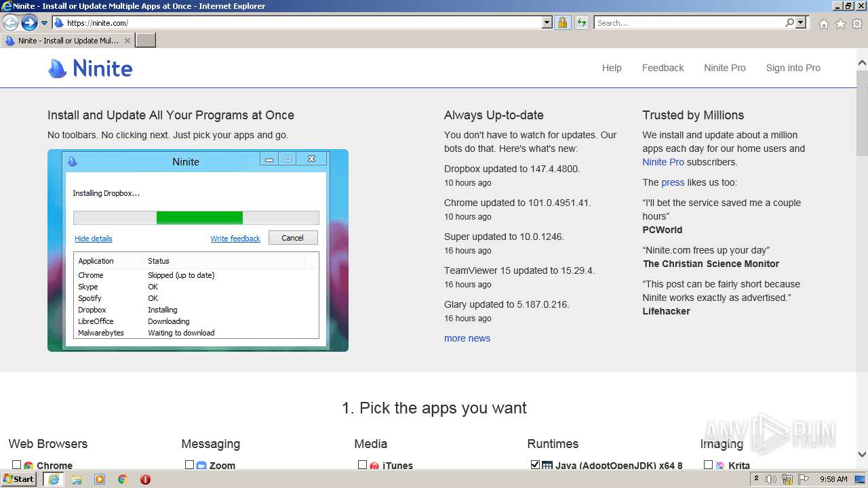This screenshot has height=488, width=868.
Task: Click the Zoom app icon in list
Action: tap(201, 466)
